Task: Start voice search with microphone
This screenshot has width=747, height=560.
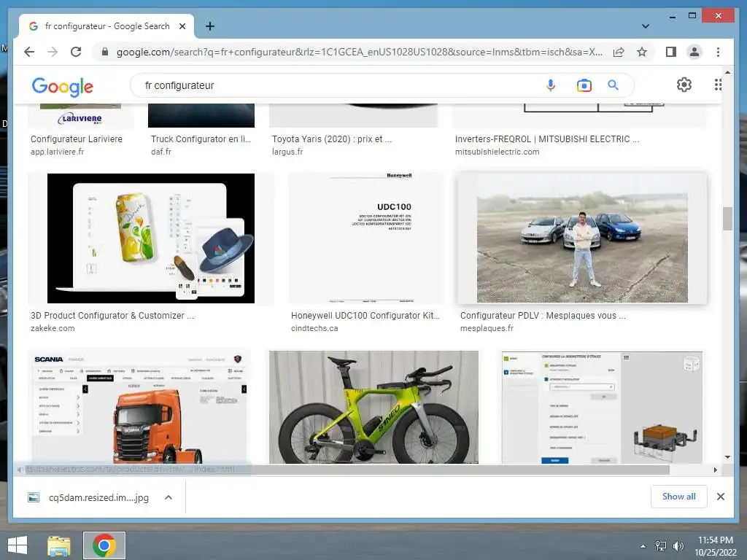Action: tap(550, 85)
